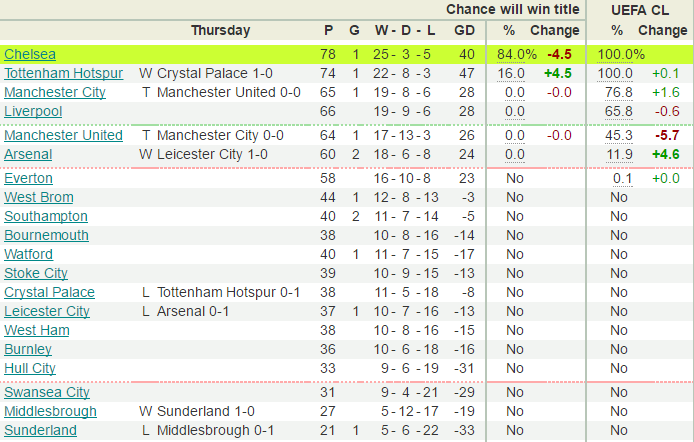The height and width of the screenshot is (442, 694).
Task: Select the Manchester United team link
Action: click(x=63, y=135)
